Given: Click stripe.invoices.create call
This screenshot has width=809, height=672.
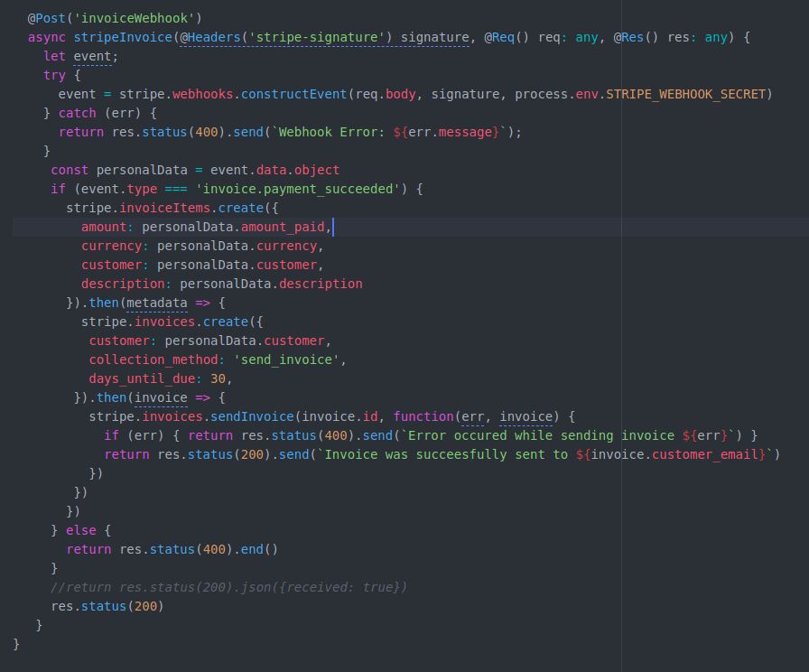Looking at the screenshot, I should [x=164, y=322].
